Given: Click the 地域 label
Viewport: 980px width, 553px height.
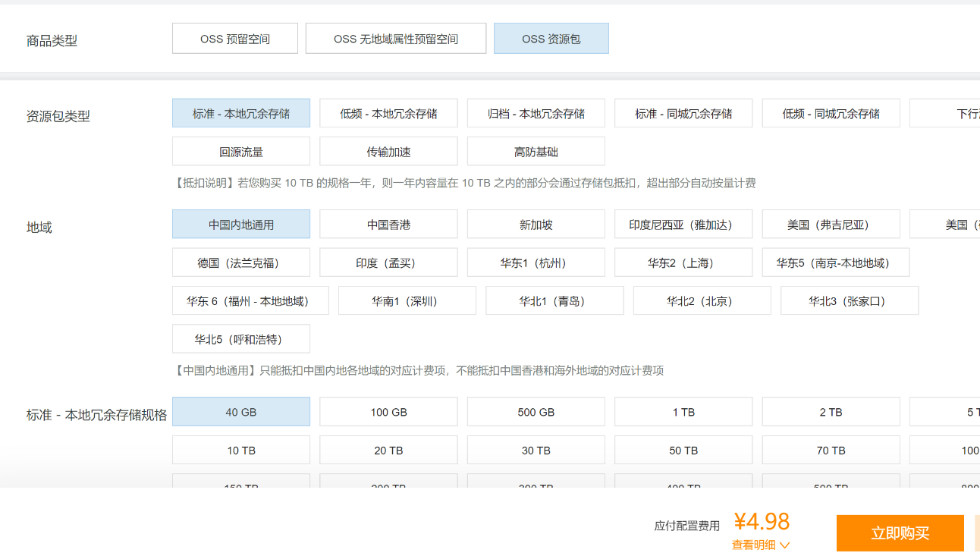Looking at the screenshot, I should [39, 228].
